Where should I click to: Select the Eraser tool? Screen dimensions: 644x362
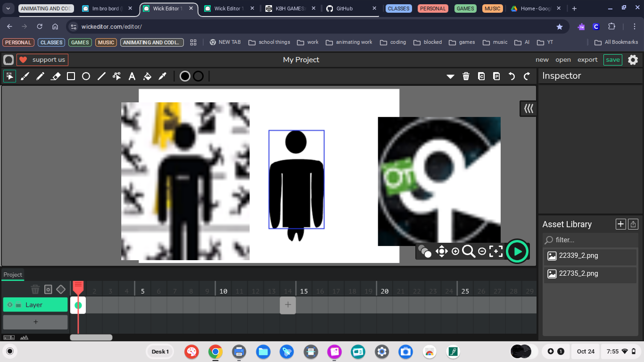click(x=56, y=76)
